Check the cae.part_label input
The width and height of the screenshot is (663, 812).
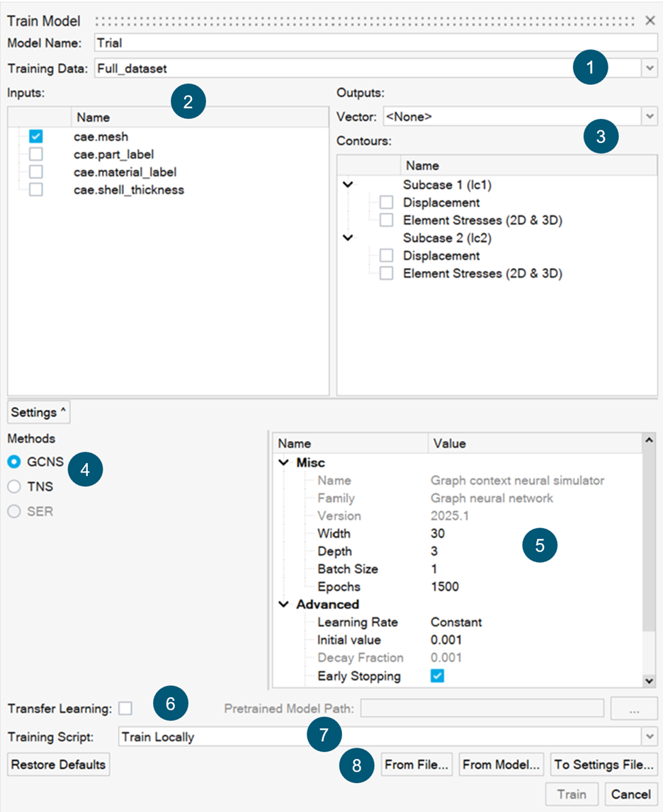35,154
